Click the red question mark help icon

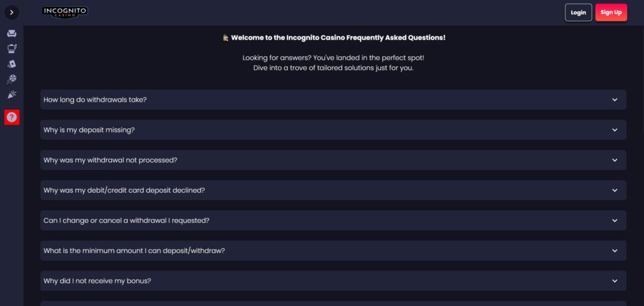click(x=12, y=117)
